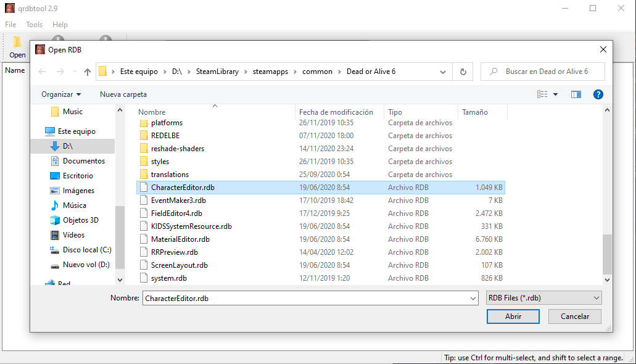Click SteamLibrary in the address breadcrumb
636x364 pixels.
click(x=217, y=72)
